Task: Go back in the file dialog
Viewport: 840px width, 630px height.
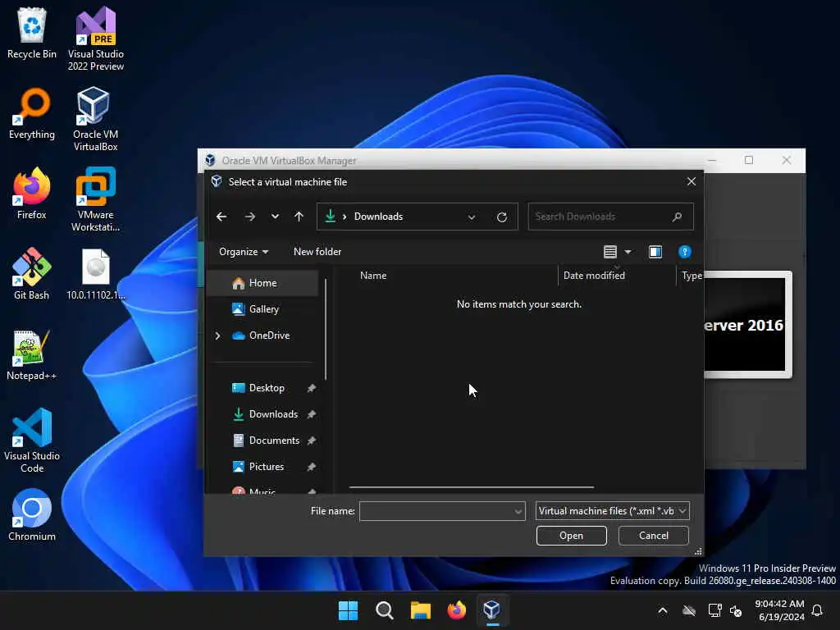Action: (221, 217)
